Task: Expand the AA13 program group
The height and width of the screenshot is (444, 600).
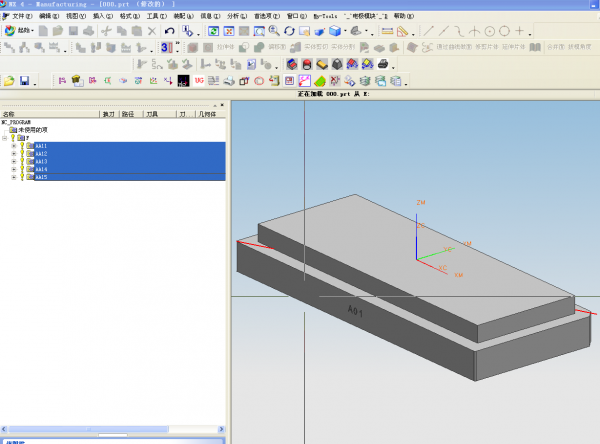Action: (x=14, y=162)
